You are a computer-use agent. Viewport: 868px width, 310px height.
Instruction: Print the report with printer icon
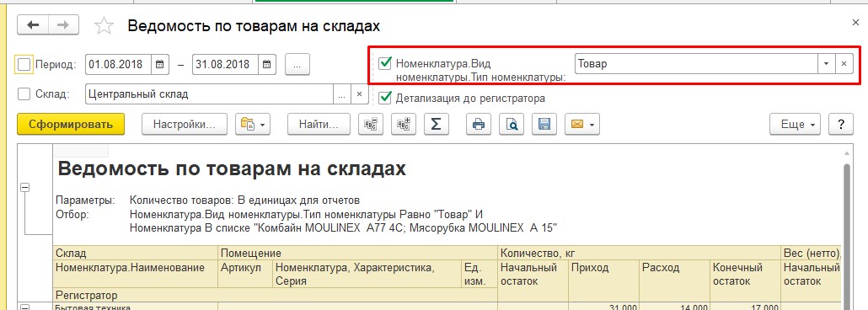click(479, 124)
